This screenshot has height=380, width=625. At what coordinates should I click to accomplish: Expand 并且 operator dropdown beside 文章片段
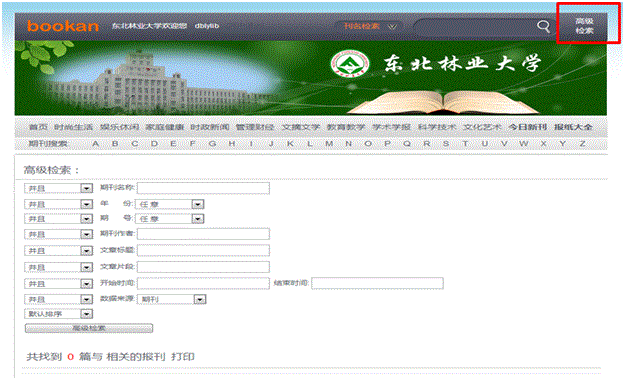pyautogui.click(x=59, y=267)
